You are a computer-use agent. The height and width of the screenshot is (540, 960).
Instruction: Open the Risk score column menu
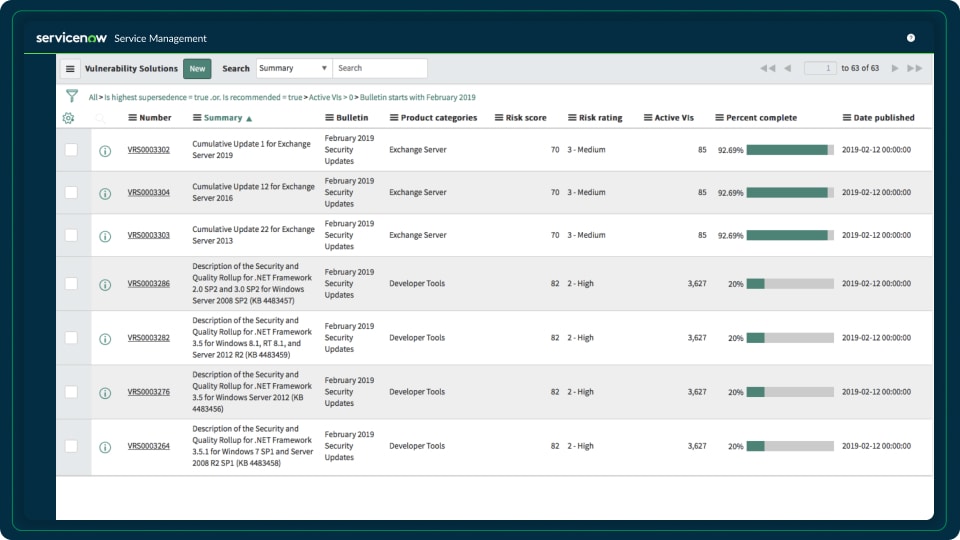pyautogui.click(x=500, y=118)
